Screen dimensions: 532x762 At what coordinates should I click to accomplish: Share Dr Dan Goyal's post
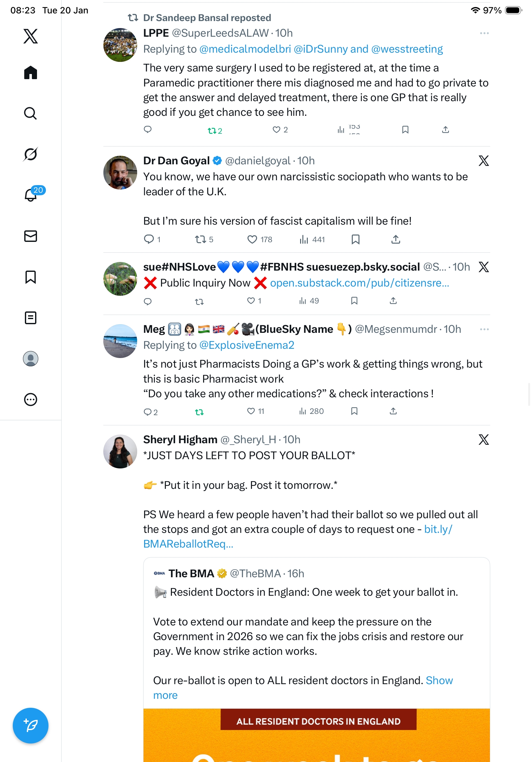[395, 239]
